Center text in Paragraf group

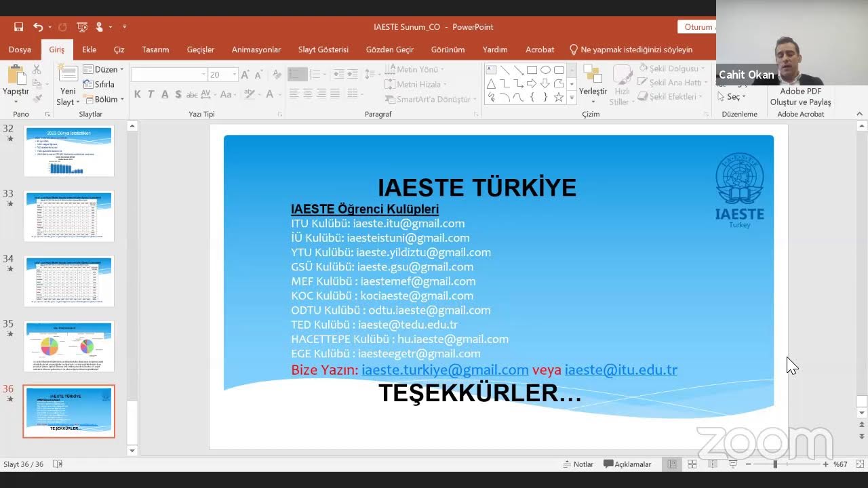[308, 94]
